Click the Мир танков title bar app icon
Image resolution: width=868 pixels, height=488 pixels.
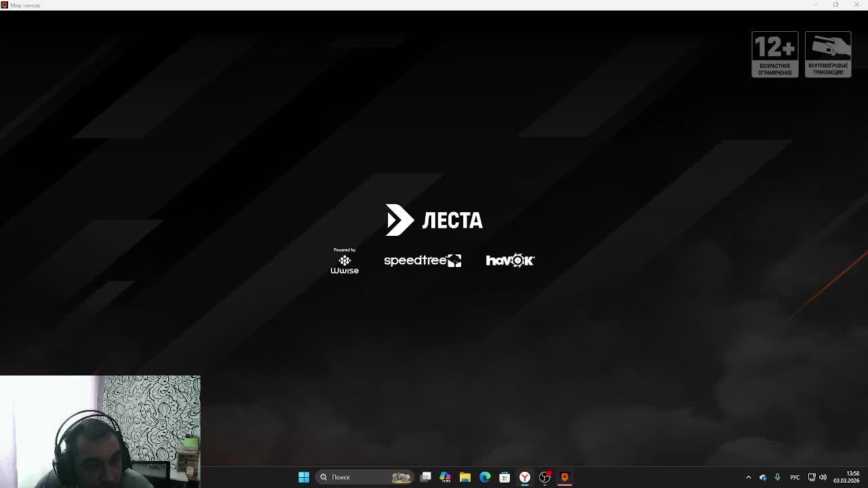[x=5, y=5]
